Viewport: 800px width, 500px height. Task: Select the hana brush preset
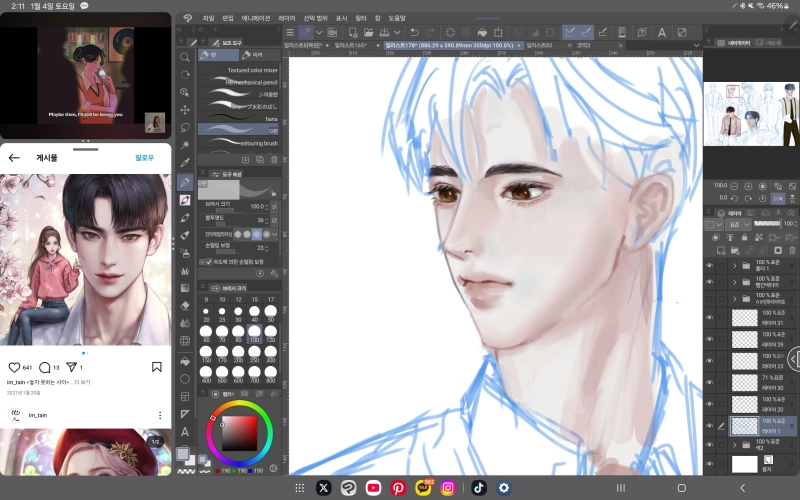pos(240,119)
